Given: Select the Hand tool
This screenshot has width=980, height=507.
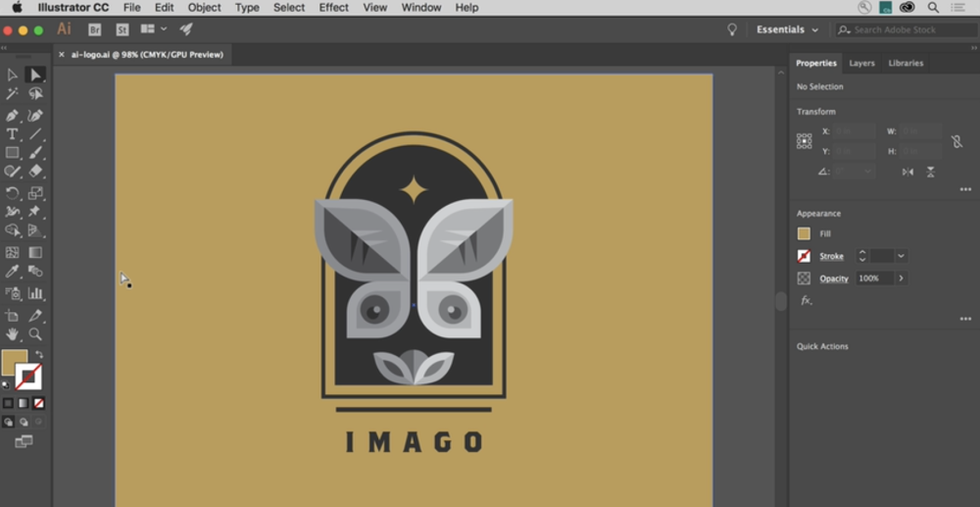Looking at the screenshot, I should pyautogui.click(x=12, y=334).
